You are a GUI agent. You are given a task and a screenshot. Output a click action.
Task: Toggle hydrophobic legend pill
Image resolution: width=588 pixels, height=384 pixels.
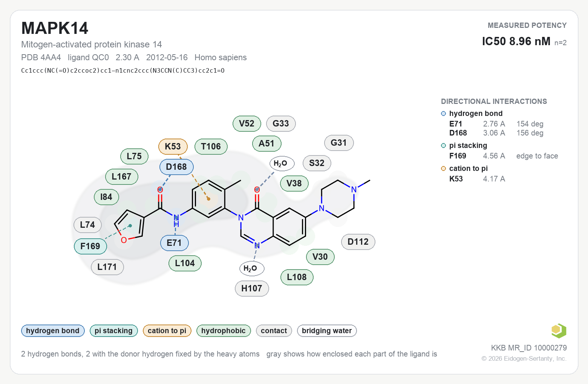pos(224,331)
